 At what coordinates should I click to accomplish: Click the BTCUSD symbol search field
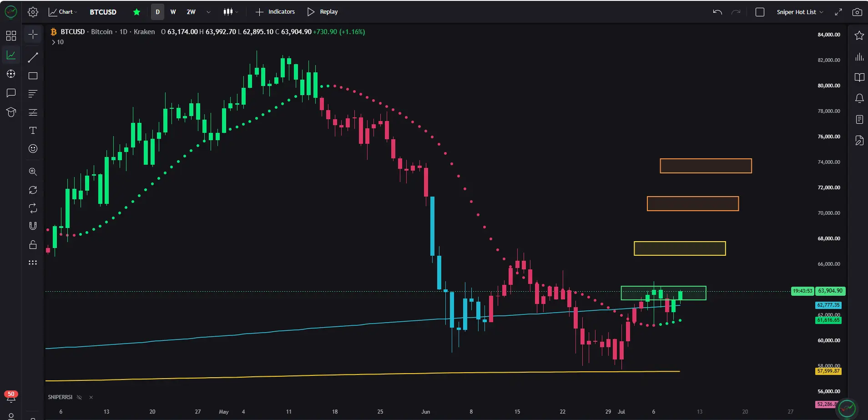click(x=103, y=12)
